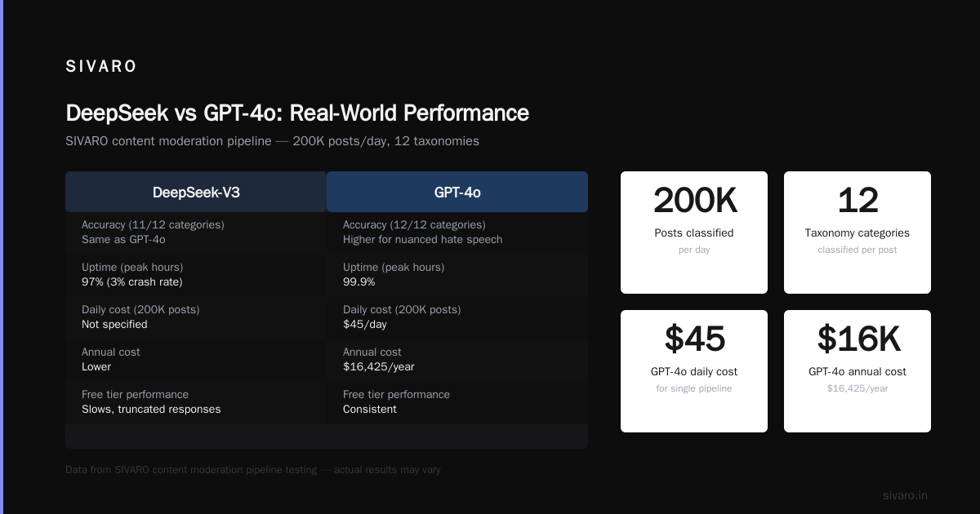Click '$16,425/year' in the GPT-4o column
Image resolution: width=980 pixels, height=514 pixels.
click(x=378, y=366)
